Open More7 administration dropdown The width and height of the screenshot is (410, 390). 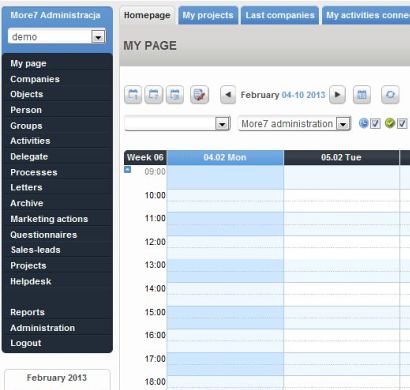pos(343,124)
